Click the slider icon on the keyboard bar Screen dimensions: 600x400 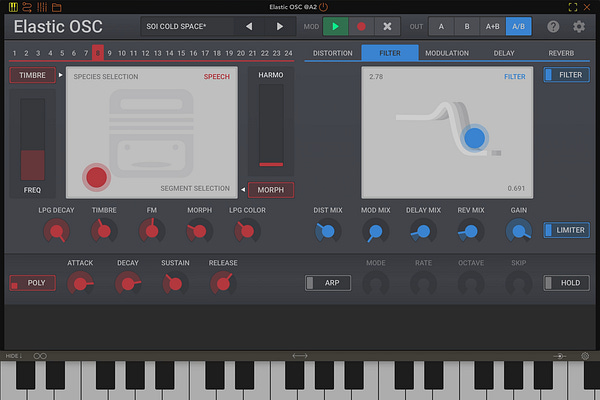559,356
